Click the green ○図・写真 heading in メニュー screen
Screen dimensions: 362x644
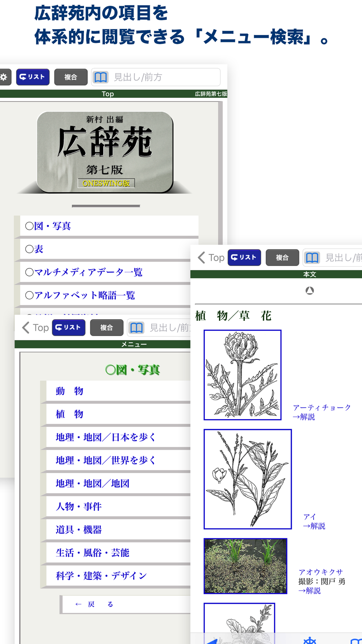pyautogui.click(x=132, y=370)
